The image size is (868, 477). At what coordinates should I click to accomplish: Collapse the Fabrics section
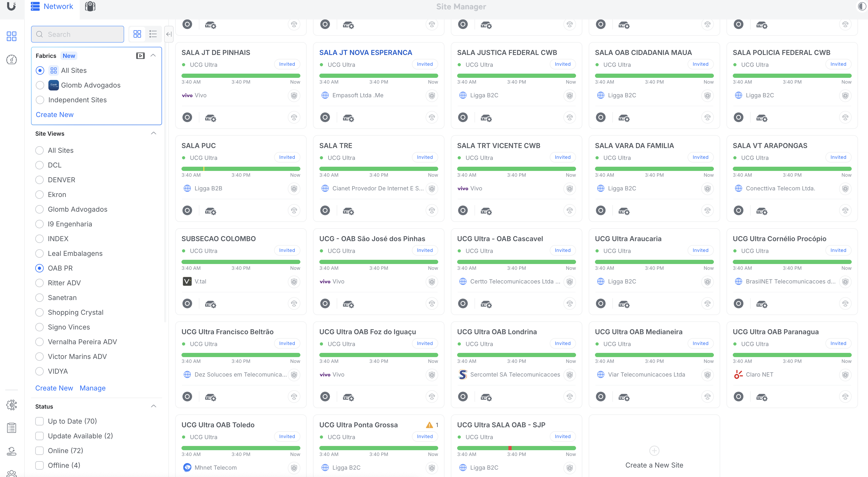pyautogui.click(x=153, y=55)
